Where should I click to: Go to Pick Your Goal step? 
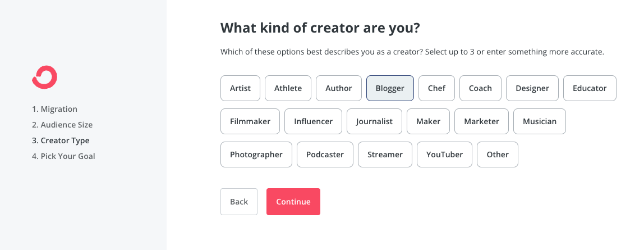(x=63, y=156)
